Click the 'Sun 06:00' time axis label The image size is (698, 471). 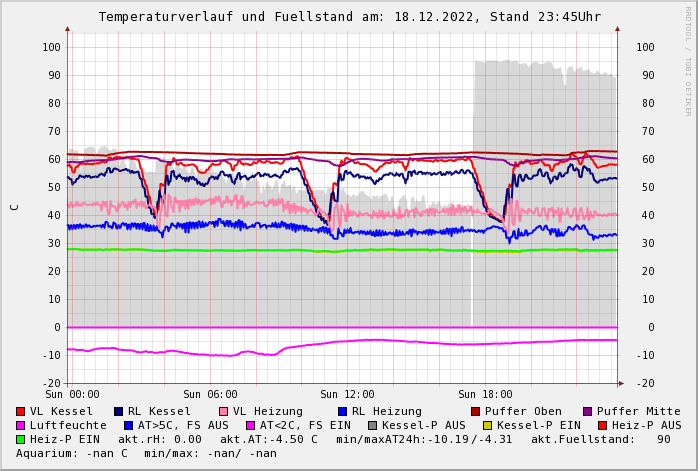click(210, 394)
